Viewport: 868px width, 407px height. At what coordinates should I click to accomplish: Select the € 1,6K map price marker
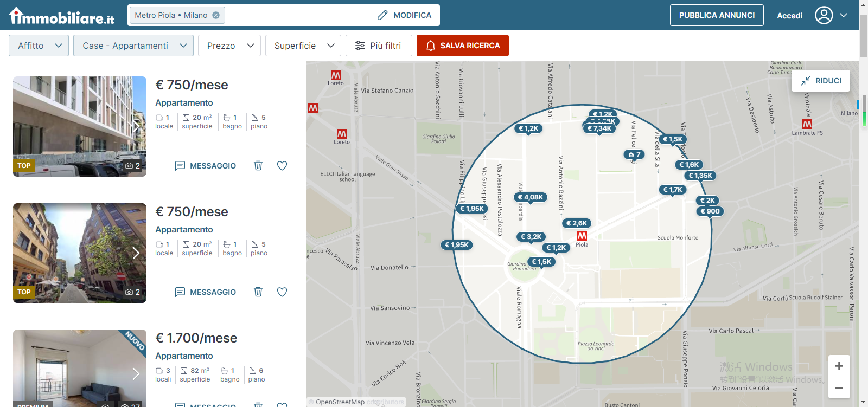(x=689, y=165)
